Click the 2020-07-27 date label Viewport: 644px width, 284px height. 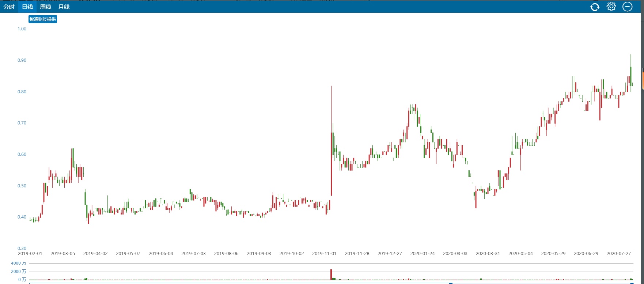619,254
